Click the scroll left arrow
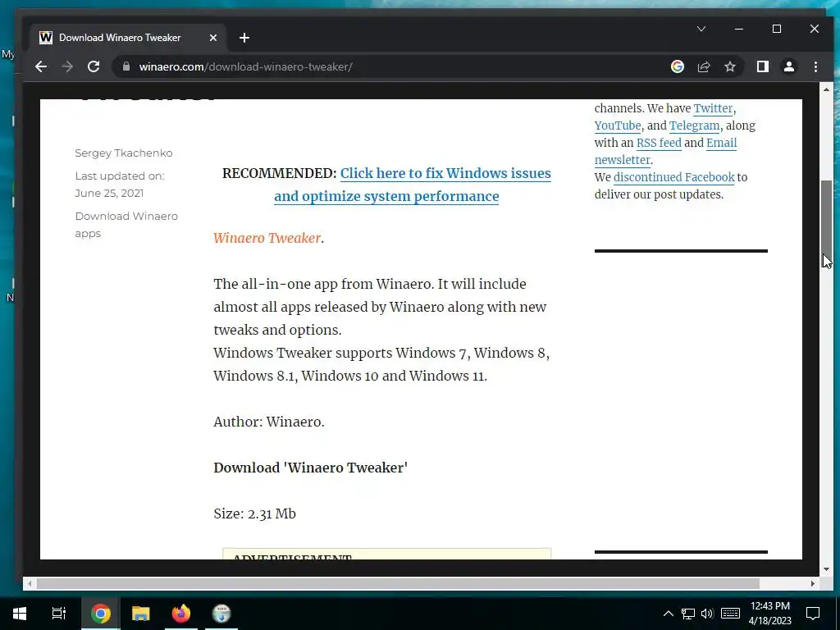840x630 pixels. 30,583
